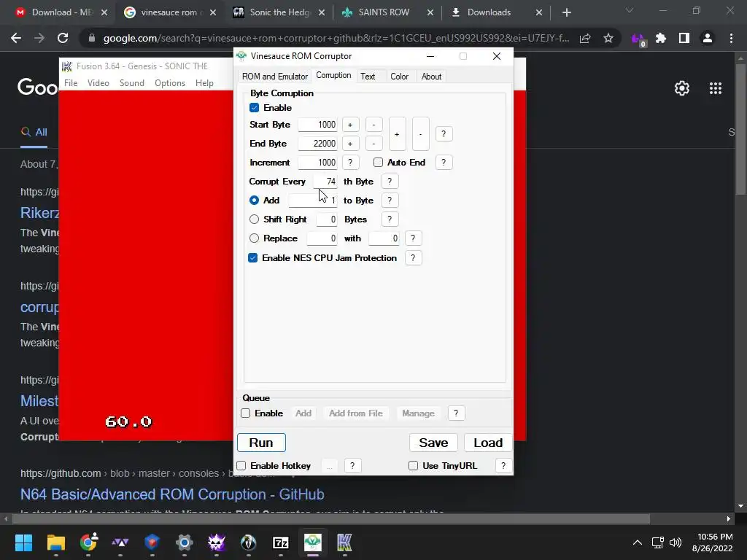The height and width of the screenshot is (560, 747).
Task: Open help for Enable Hotkey
Action: [352, 466]
